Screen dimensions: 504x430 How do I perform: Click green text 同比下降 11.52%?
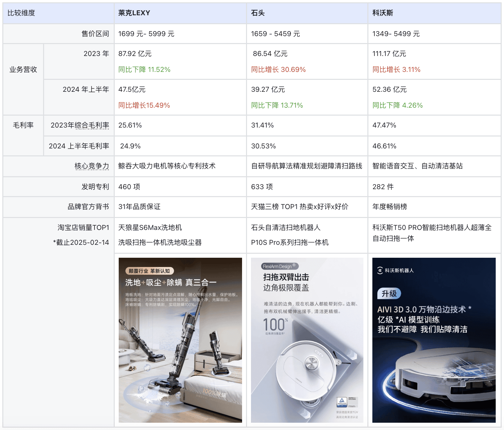click(144, 70)
